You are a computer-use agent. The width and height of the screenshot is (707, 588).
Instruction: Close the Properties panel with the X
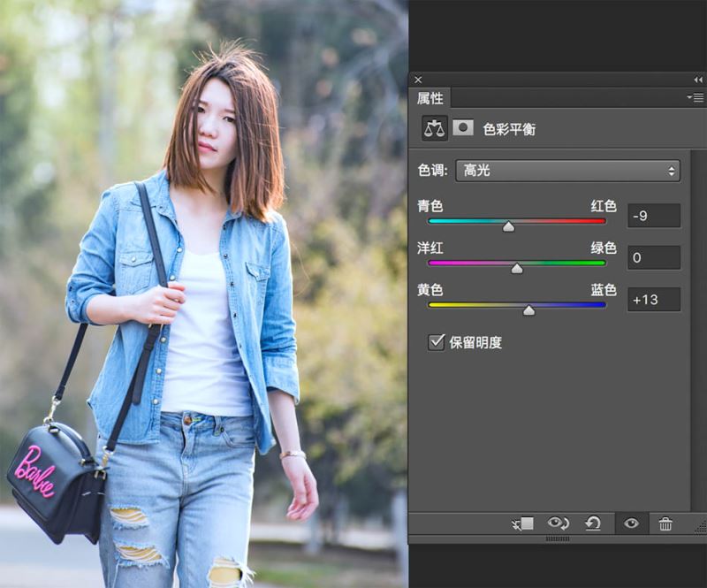point(418,80)
